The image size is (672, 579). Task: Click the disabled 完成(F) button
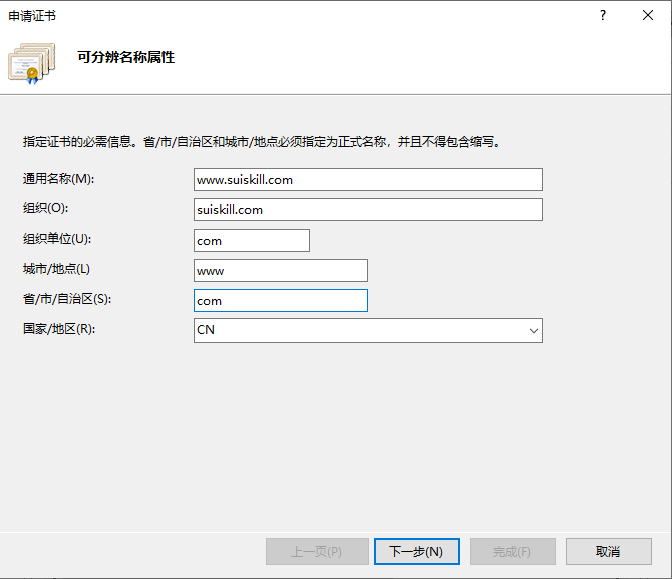tap(511, 551)
